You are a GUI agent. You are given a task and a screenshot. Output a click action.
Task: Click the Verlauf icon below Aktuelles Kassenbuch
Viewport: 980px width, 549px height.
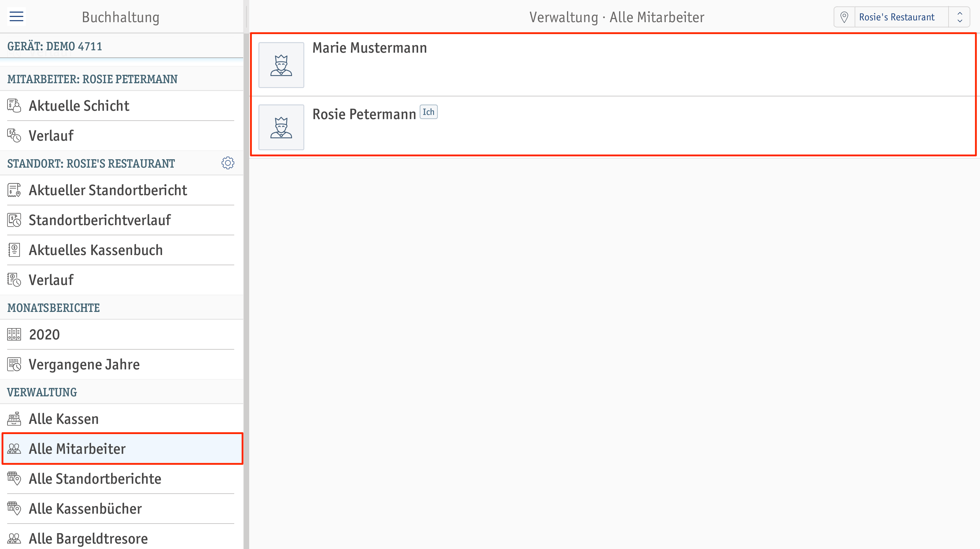14,280
